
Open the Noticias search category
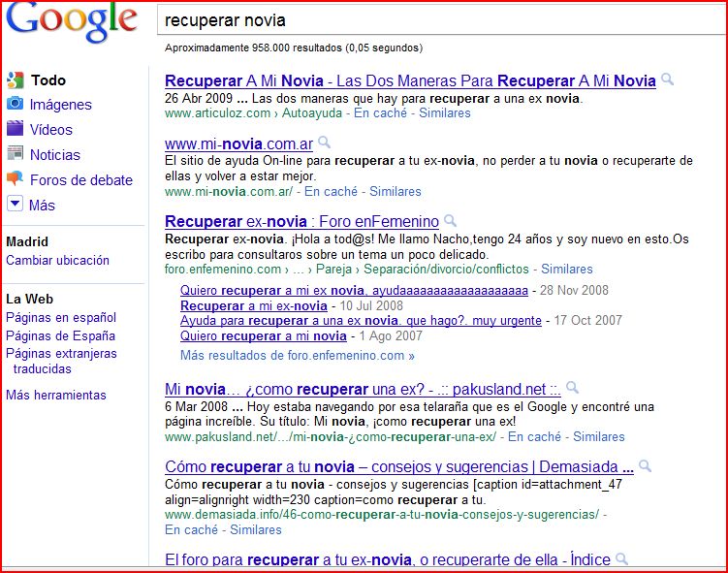coord(55,154)
